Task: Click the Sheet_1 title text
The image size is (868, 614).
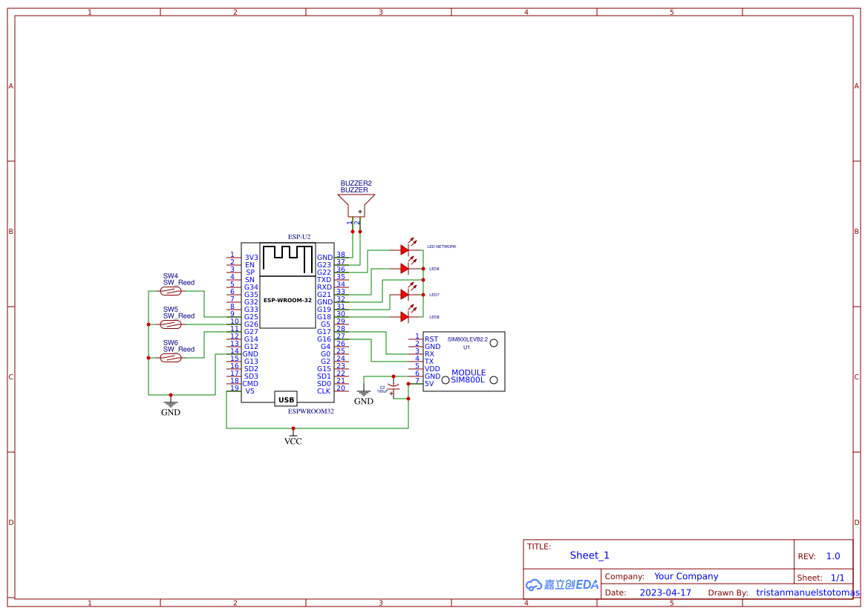Action: coord(590,555)
